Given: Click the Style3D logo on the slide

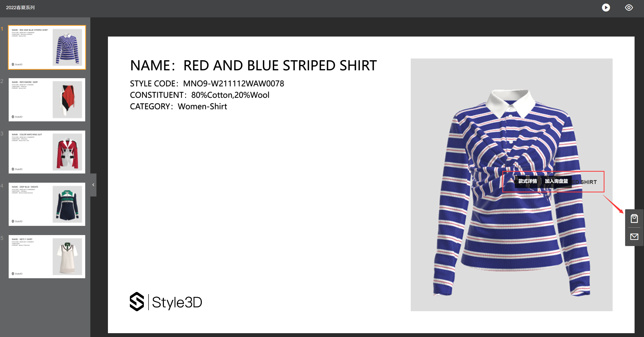Looking at the screenshot, I should (166, 302).
